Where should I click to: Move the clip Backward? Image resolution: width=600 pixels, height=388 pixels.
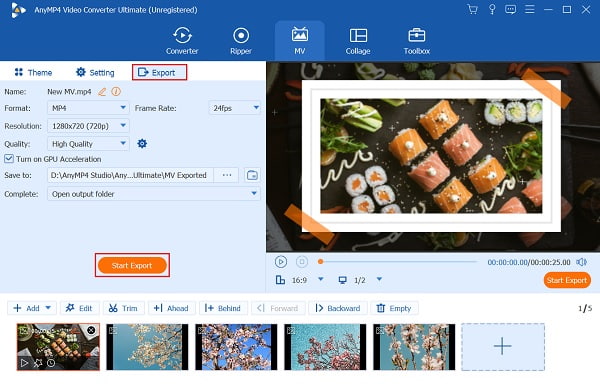point(338,308)
